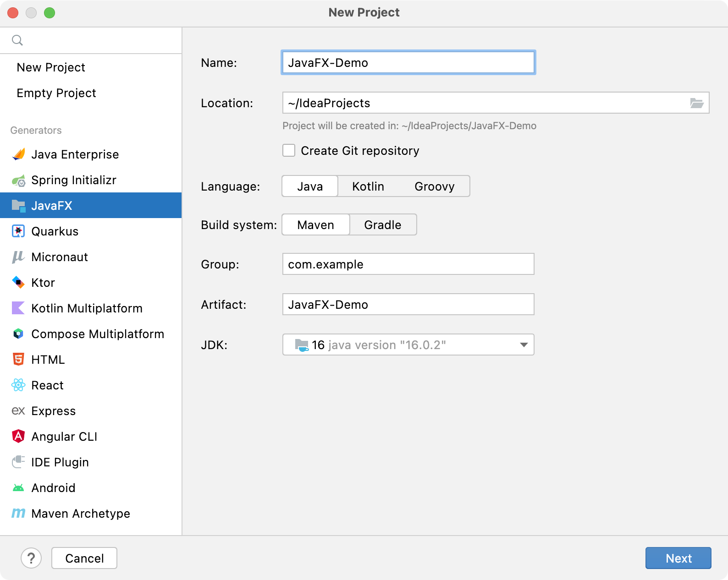The image size is (728, 580).
Task: Click the IDE Plugin plug icon
Action: 18,462
